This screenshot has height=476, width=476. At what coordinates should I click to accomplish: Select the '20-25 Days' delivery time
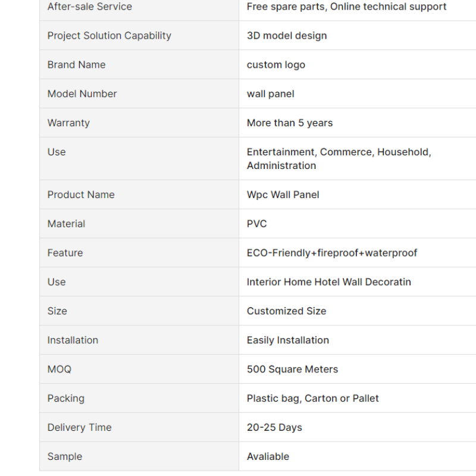[274, 427]
